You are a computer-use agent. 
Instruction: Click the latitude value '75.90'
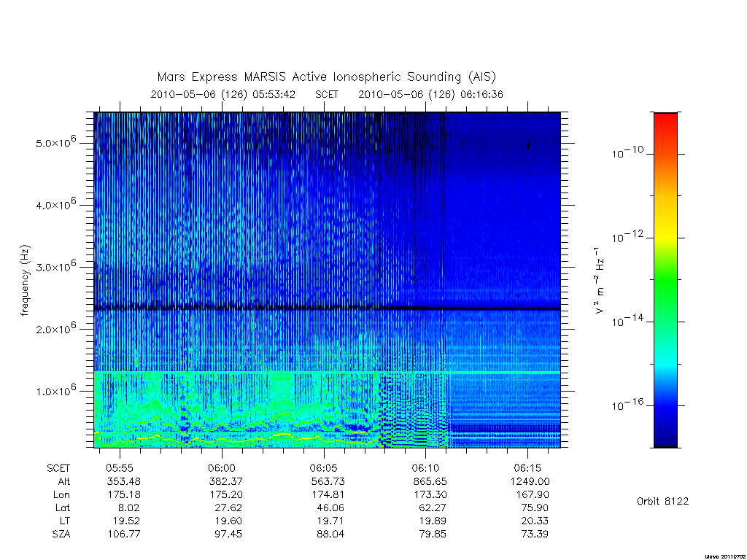tap(535, 507)
